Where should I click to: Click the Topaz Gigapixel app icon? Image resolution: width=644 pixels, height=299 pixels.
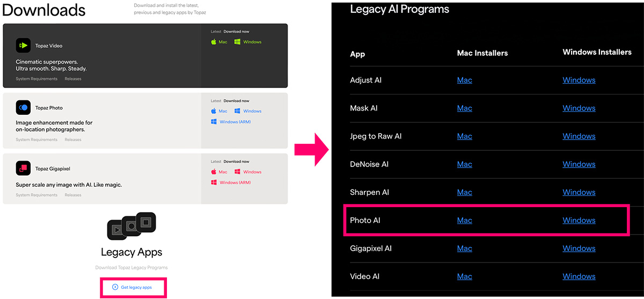23,169
